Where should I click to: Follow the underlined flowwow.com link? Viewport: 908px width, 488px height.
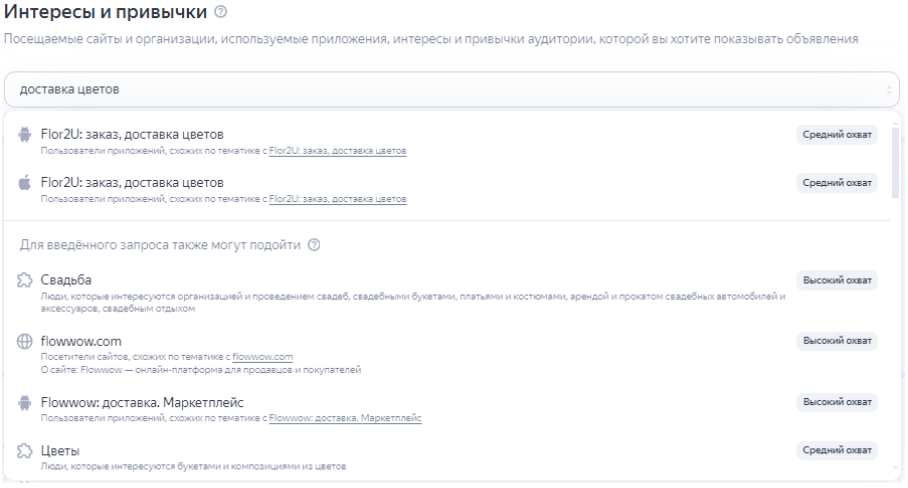pos(269,357)
